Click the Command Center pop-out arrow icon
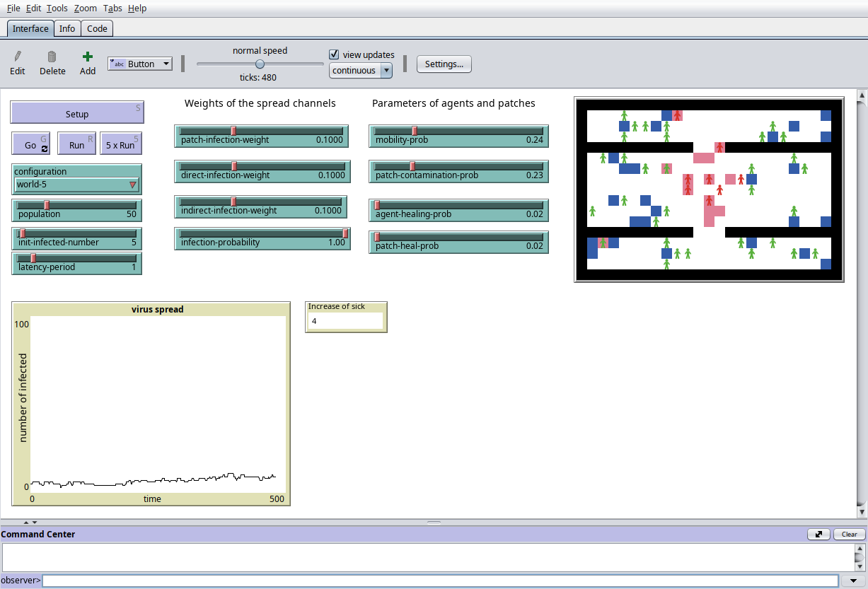 click(818, 535)
